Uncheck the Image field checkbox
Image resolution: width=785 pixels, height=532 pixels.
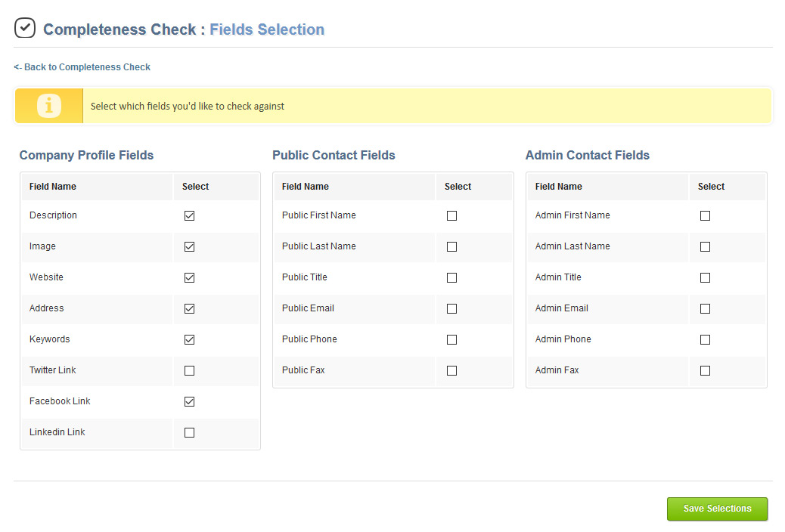189,246
